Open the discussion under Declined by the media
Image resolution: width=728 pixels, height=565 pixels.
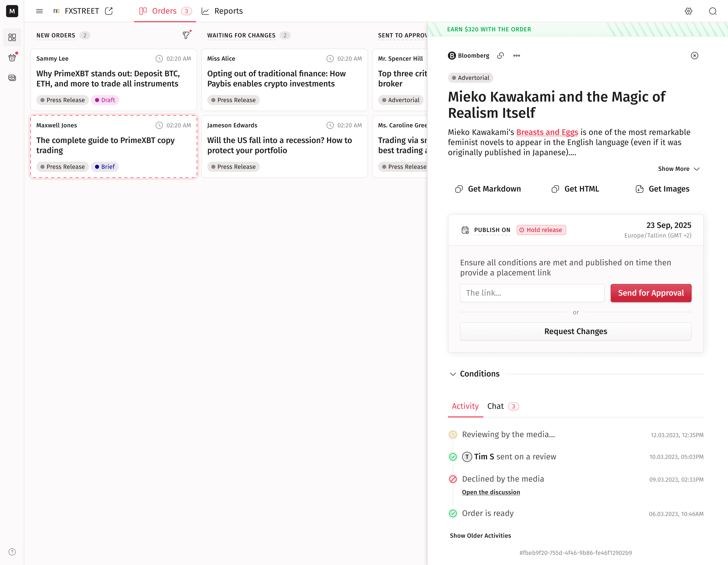pyautogui.click(x=491, y=492)
